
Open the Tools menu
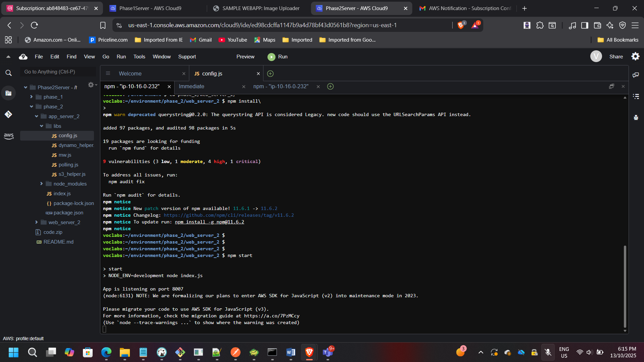click(139, 57)
